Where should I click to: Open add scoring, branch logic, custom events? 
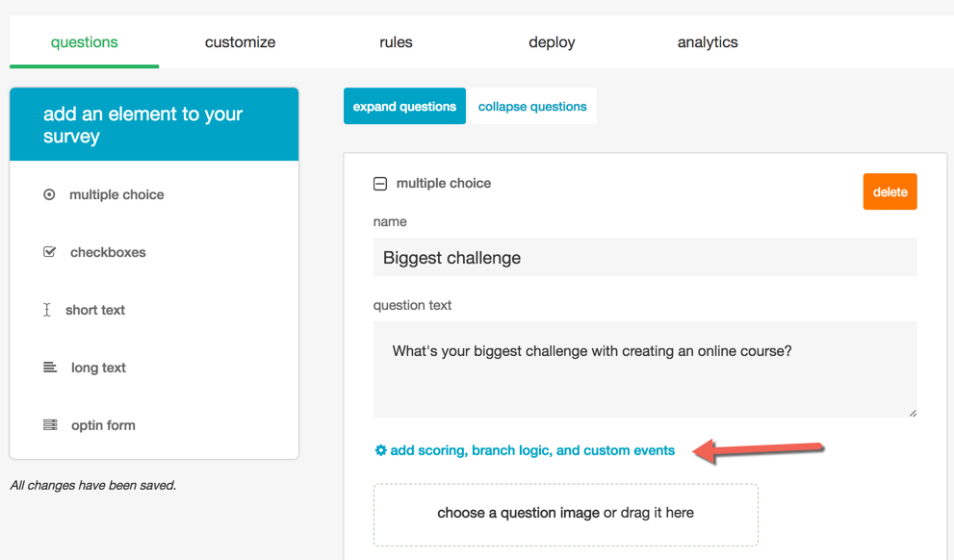click(532, 450)
